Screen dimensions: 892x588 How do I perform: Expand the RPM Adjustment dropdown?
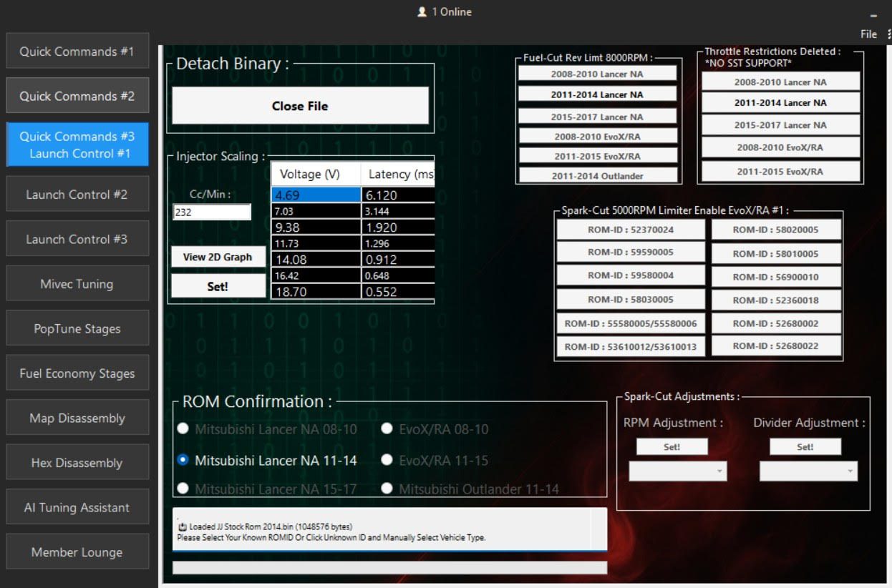tap(677, 471)
